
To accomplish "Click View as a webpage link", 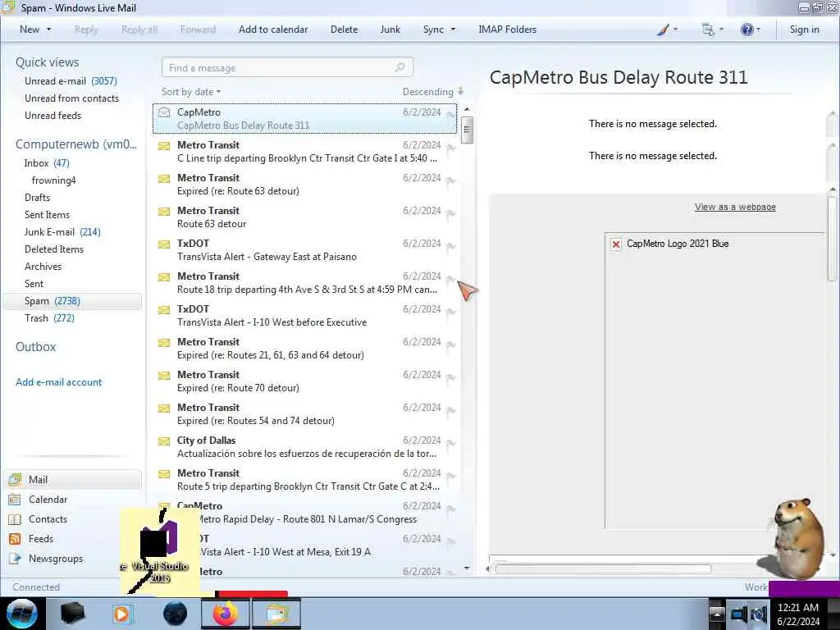I will coord(735,207).
